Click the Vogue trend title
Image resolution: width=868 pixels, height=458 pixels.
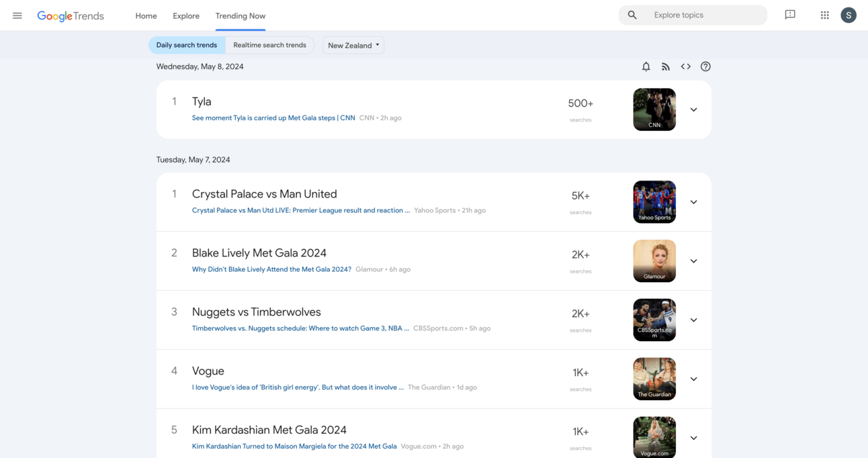(x=208, y=371)
